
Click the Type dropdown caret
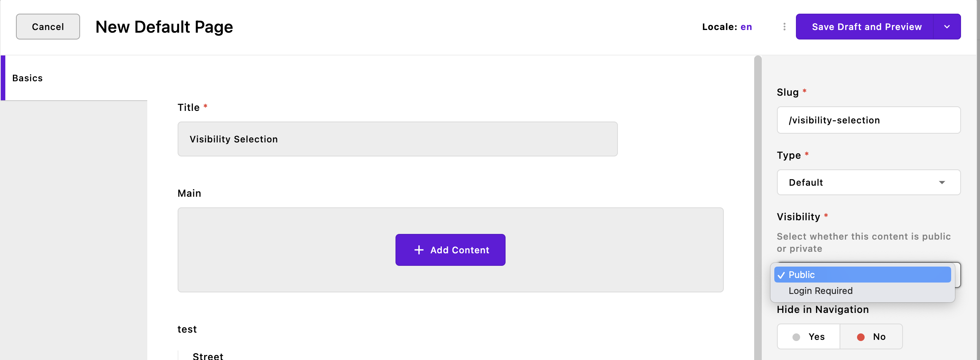[943, 182]
